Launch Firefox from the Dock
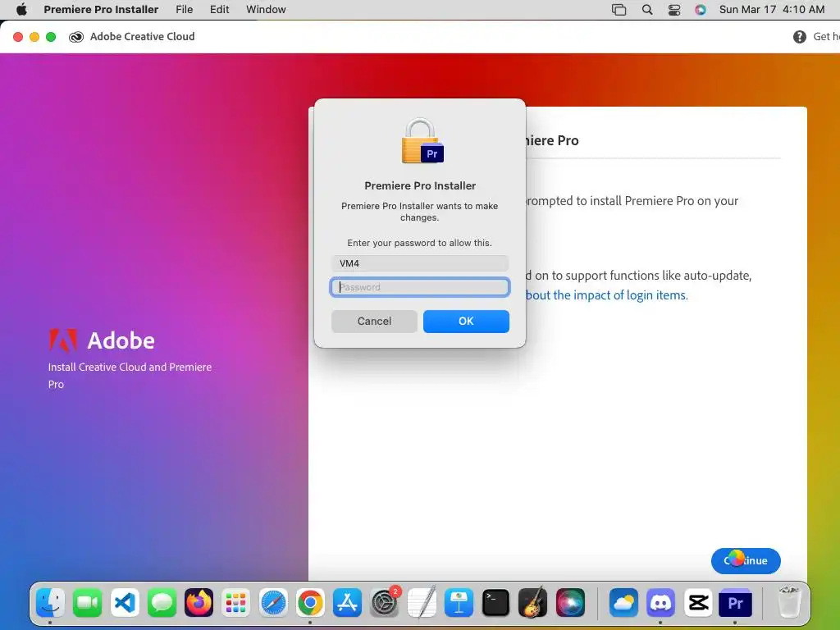This screenshot has width=840, height=630. pyautogui.click(x=199, y=603)
